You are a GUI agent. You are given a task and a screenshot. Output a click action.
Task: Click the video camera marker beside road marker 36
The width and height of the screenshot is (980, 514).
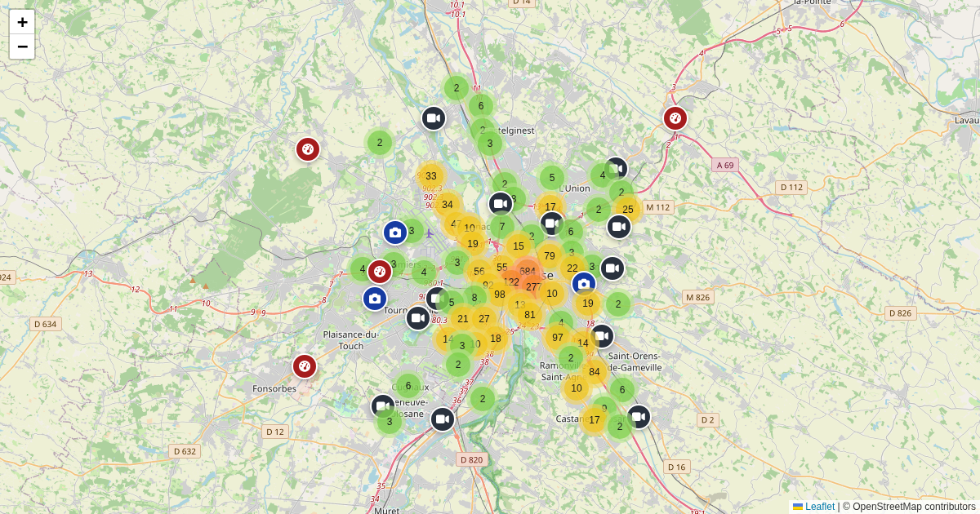443,419
